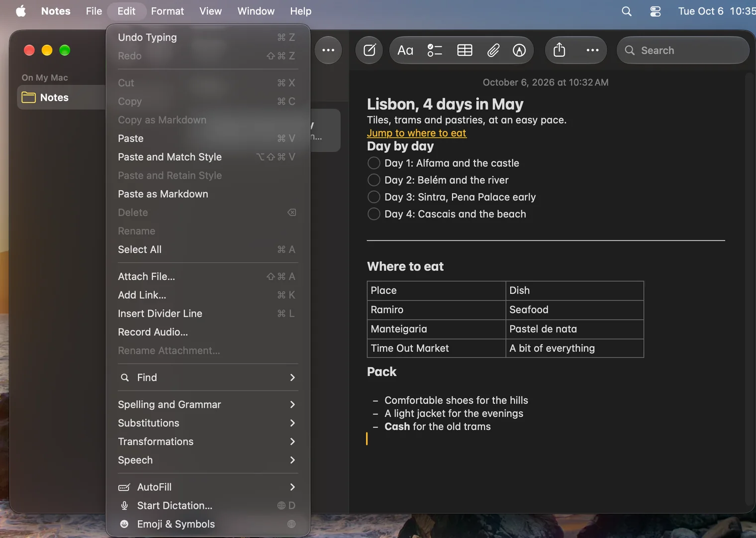Open Emoji & Symbols from Edit menu
The image size is (756, 538).
208,524
